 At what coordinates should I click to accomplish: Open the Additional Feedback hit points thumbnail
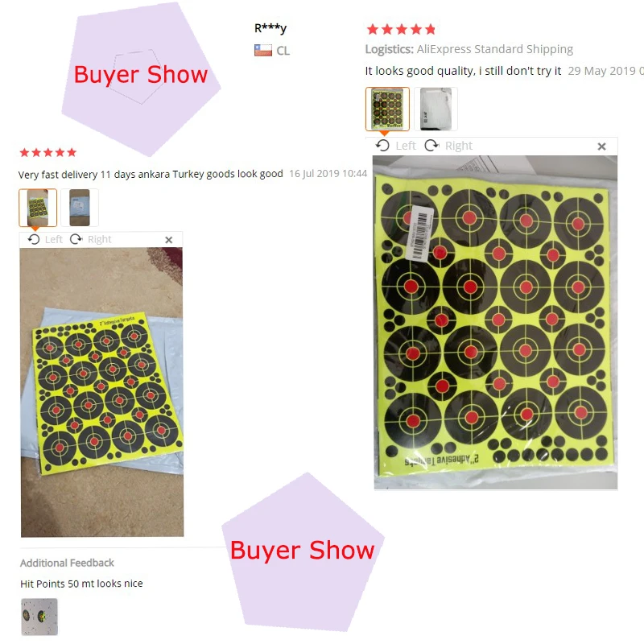(x=39, y=617)
